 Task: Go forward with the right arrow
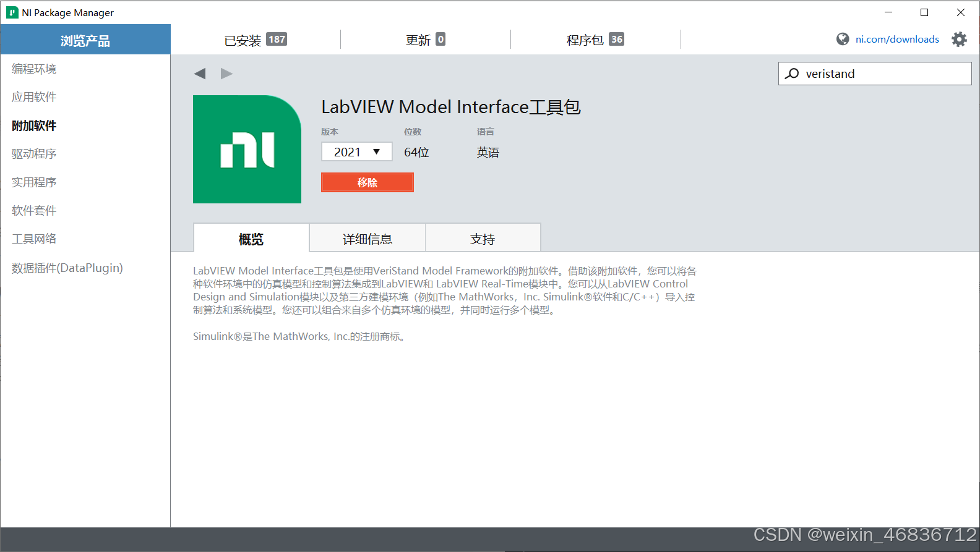(226, 74)
